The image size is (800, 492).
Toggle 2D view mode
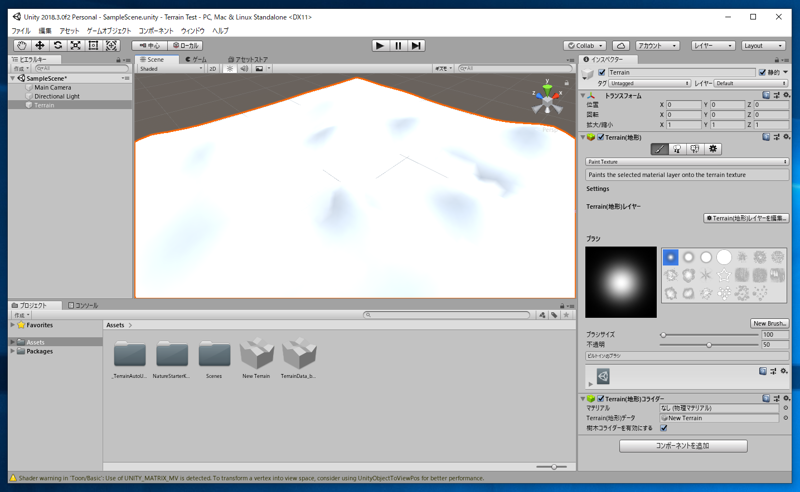(x=213, y=68)
